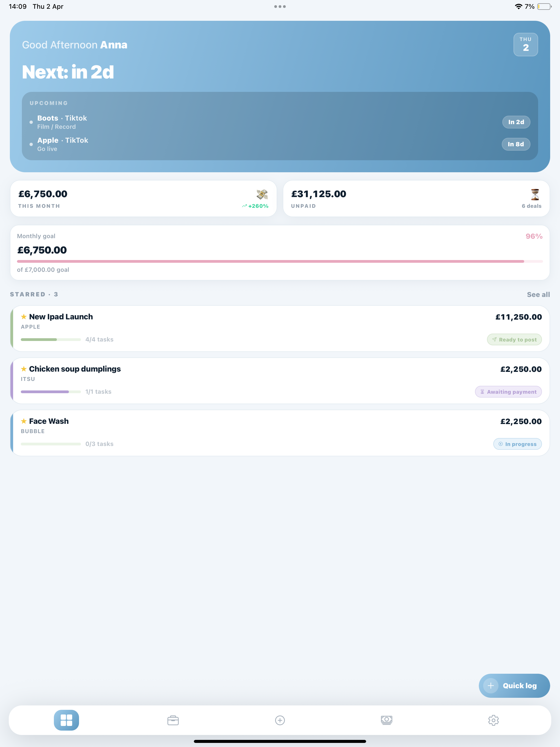Click the monthly goal progress bar
Image resolution: width=560 pixels, height=747 pixels.
click(280, 261)
